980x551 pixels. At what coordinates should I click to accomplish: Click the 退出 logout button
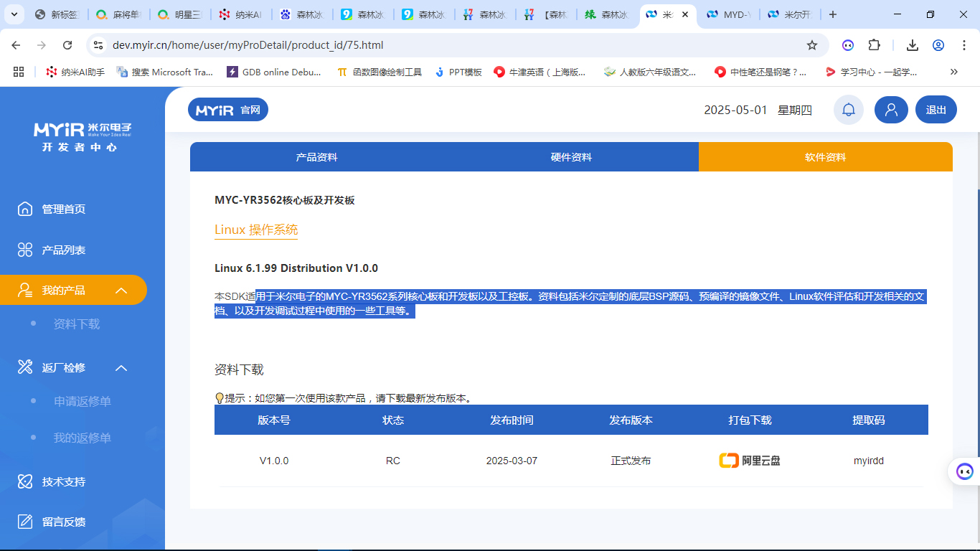tap(936, 110)
